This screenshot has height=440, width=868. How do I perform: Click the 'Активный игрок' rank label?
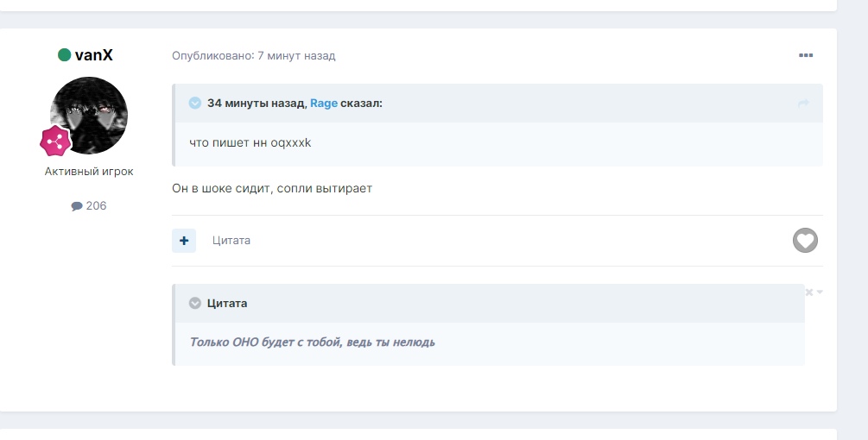89,172
